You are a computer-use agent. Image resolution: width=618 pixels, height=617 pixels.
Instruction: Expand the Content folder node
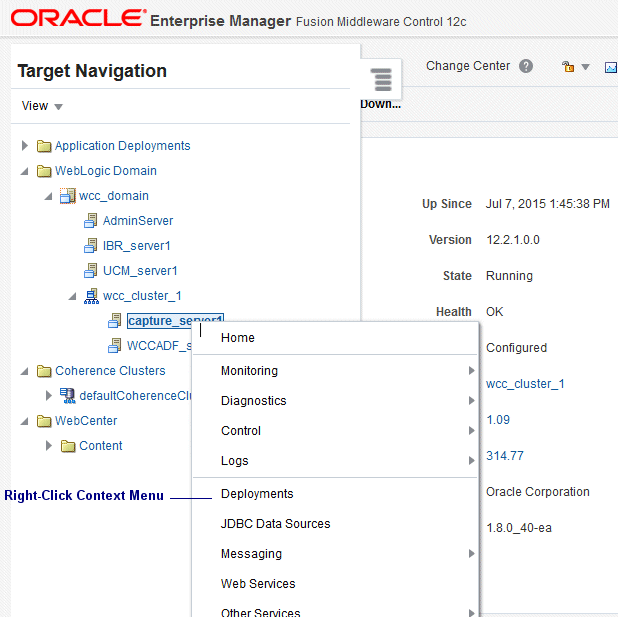pyautogui.click(x=48, y=446)
